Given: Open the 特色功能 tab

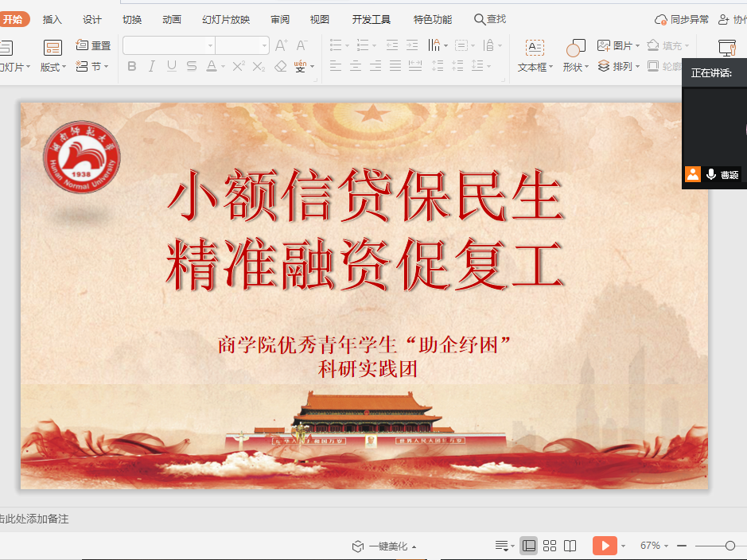Looking at the screenshot, I should point(433,20).
